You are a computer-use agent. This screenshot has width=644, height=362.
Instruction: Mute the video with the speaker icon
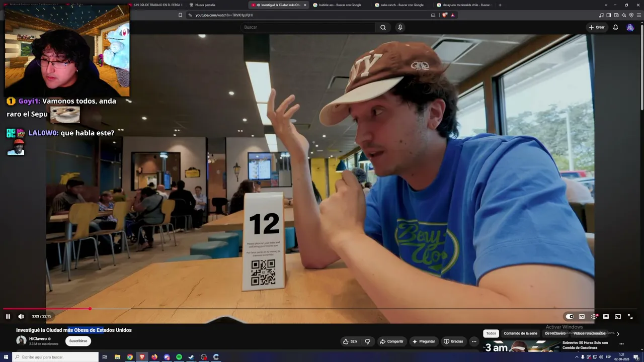click(x=21, y=316)
